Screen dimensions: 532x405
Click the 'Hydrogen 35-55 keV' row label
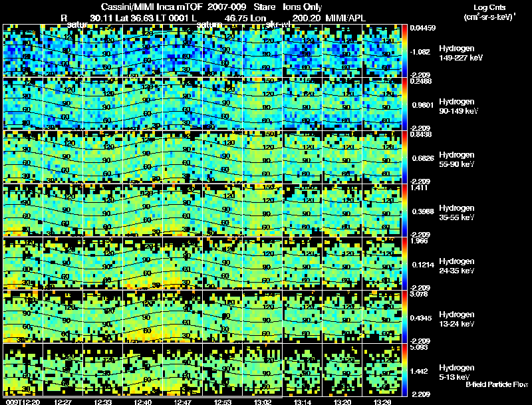coord(457,213)
